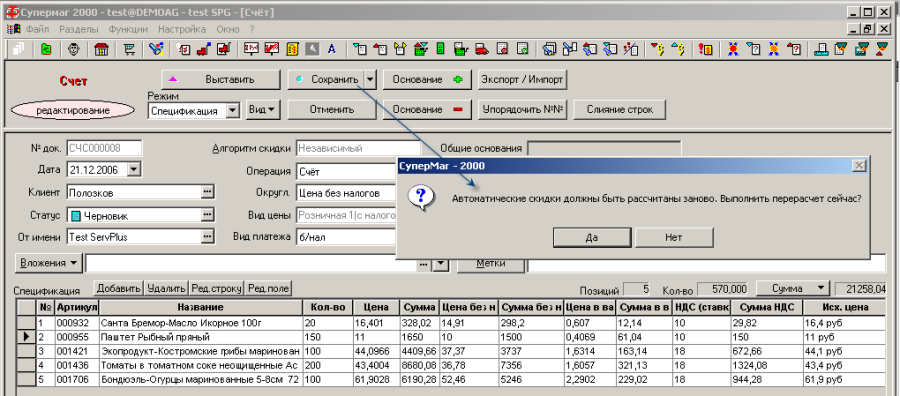
Task: Click the shopping cart toolbar icon
Action: (129, 49)
